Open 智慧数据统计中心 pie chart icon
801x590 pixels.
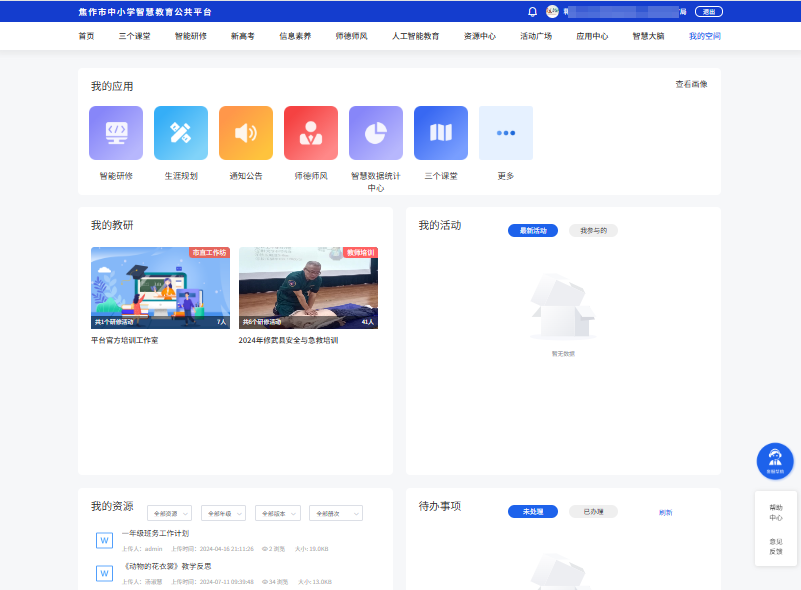[376, 133]
